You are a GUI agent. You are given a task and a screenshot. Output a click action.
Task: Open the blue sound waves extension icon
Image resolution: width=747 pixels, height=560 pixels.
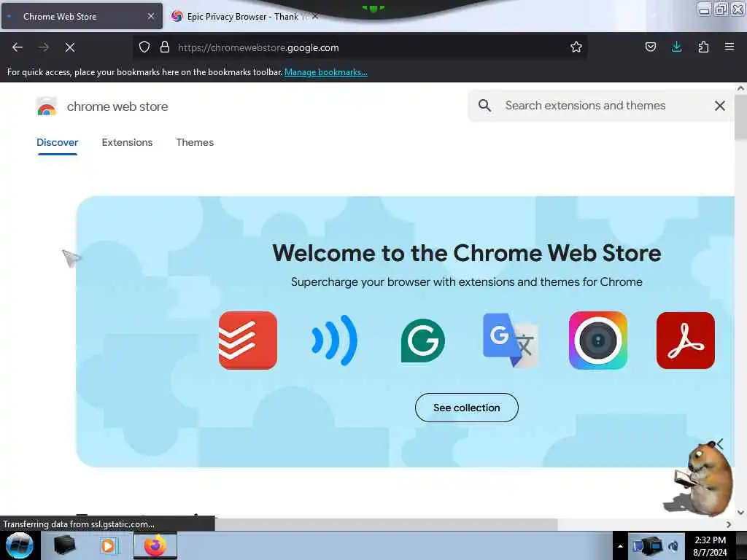334,341
